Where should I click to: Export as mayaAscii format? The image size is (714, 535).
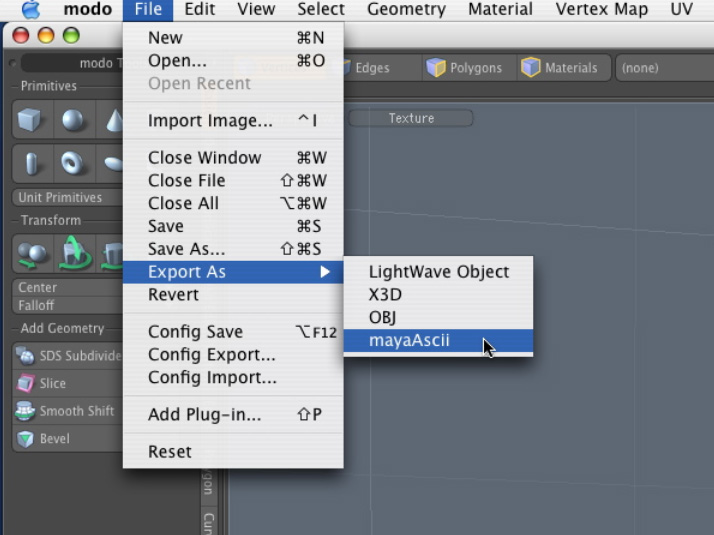point(438,340)
